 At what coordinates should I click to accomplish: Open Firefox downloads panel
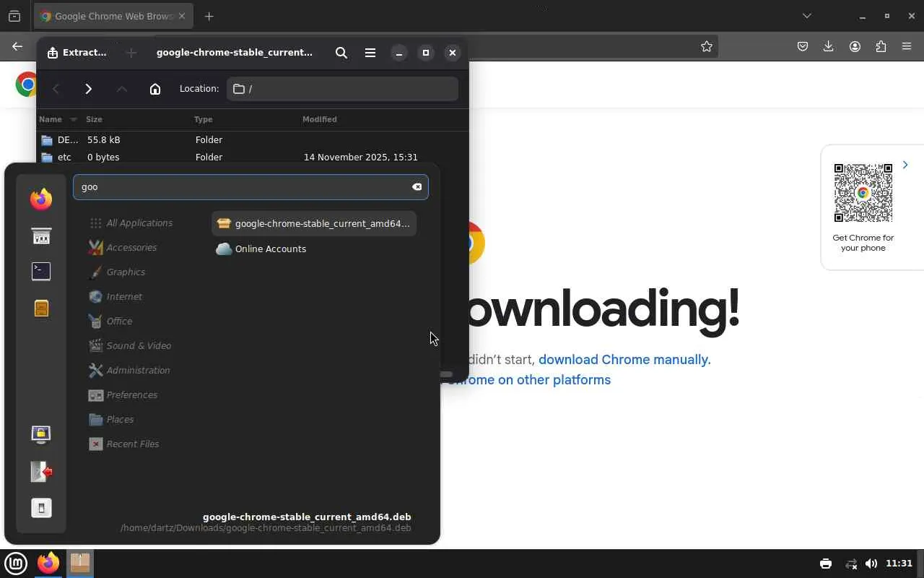tap(829, 46)
